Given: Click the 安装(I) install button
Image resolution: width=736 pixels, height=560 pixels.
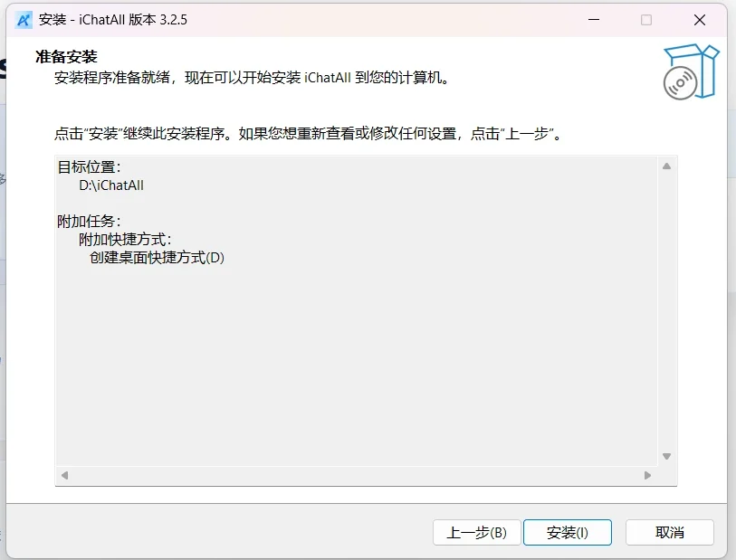Looking at the screenshot, I should click(x=567, y=532).
